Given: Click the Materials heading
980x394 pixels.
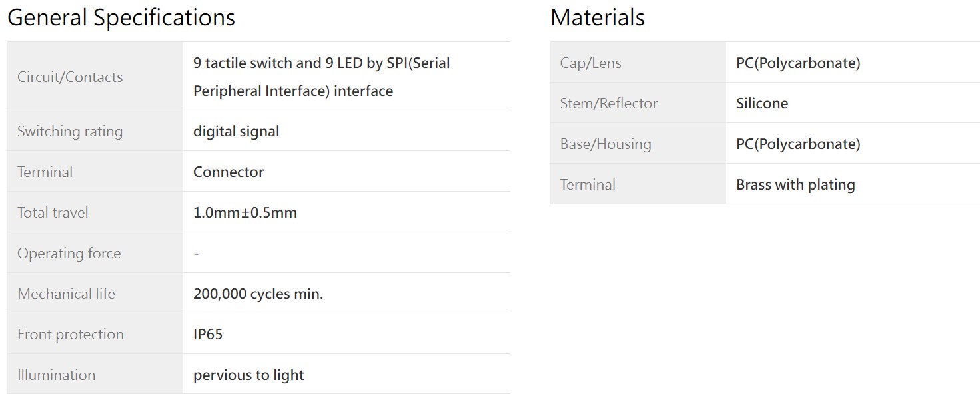Looking at the screenshot, I should [x=597, y=17].
